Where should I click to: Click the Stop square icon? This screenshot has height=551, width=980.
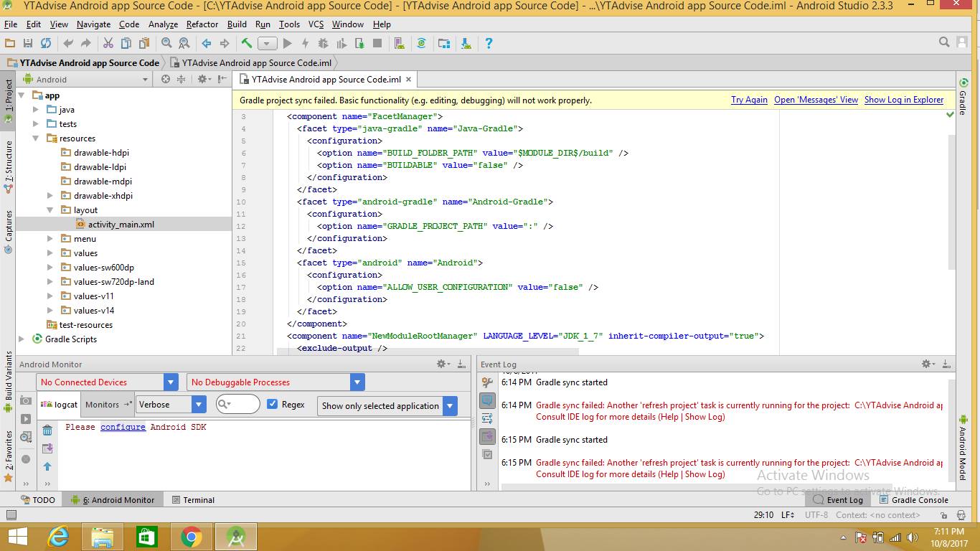click(x=377, y=44)
